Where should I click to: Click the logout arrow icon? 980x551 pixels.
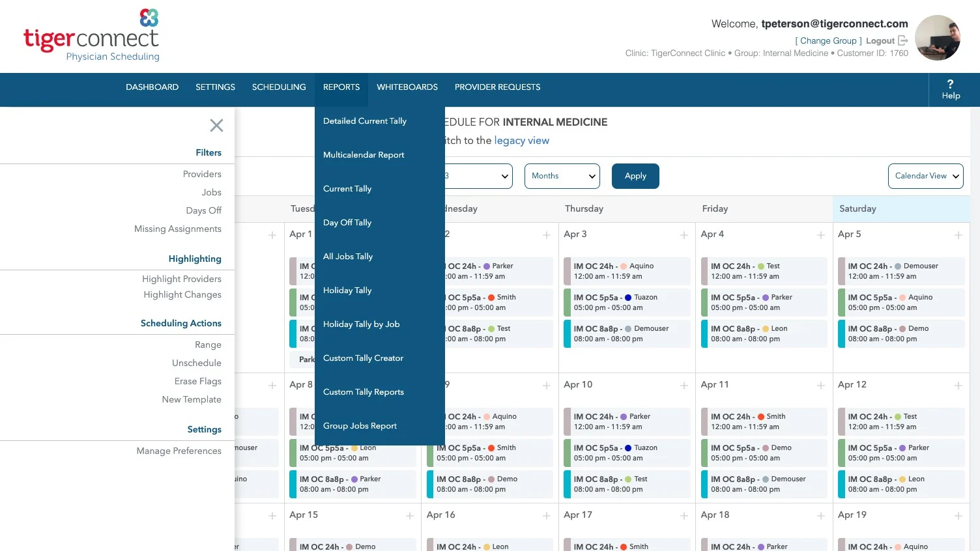click(x=903, y=40)
